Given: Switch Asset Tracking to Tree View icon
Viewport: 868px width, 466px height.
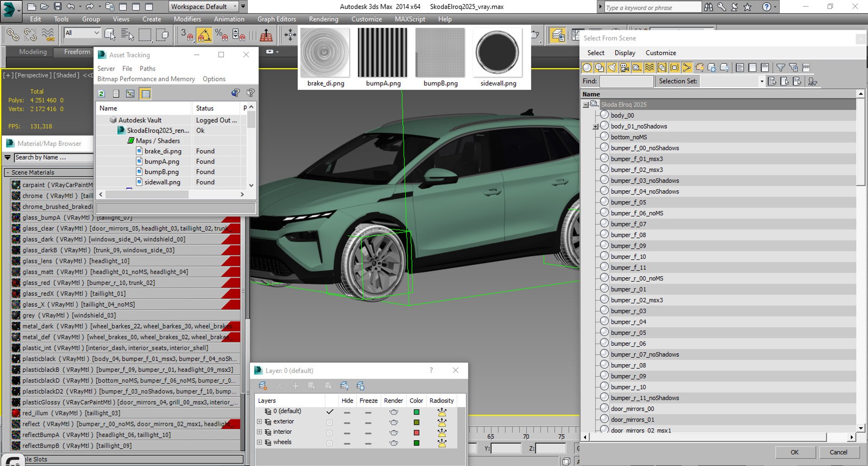Looking at the screenshot, I should click(130, 94).
